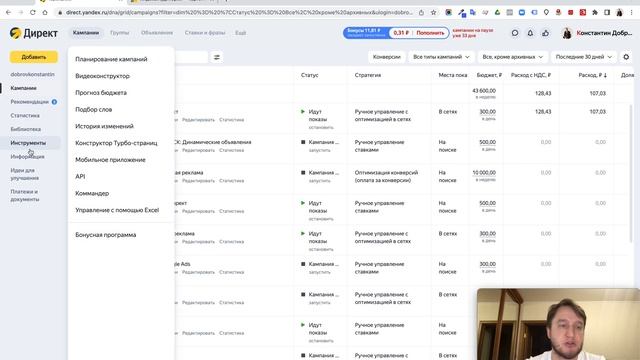Open Идеи для улучшения

[x=24, y=174]
